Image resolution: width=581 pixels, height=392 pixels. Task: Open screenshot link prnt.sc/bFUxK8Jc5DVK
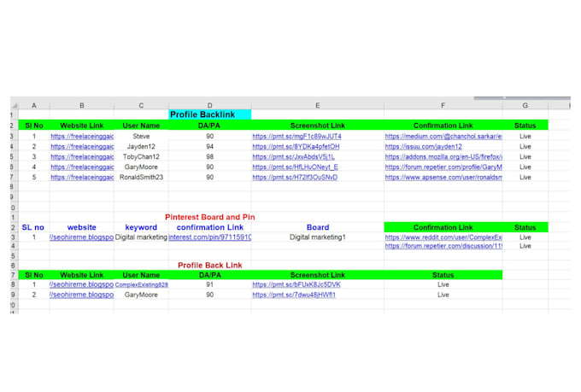(296, 284)
